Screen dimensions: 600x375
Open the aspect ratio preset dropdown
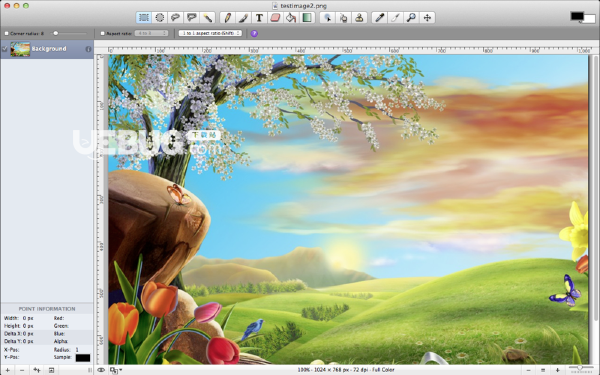coord(152,33)
